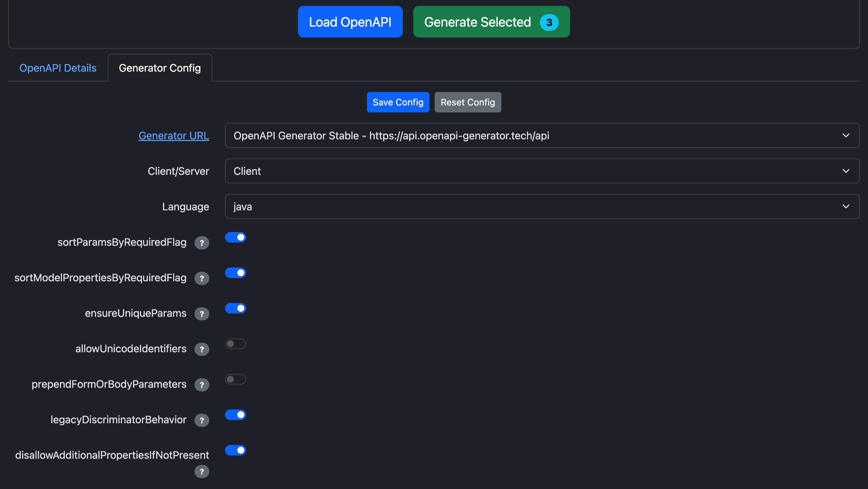Switch to the OpenAPI Details tab

click(58, 68)
